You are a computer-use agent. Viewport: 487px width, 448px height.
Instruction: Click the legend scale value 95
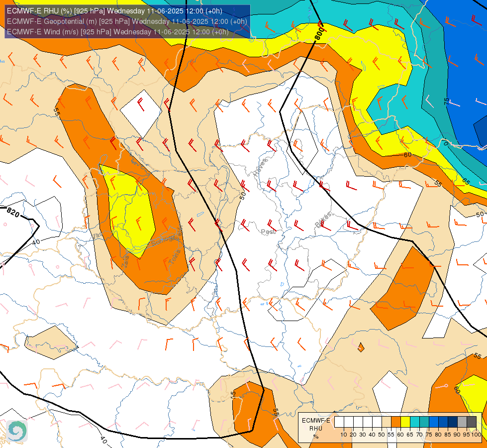point(467,435)
